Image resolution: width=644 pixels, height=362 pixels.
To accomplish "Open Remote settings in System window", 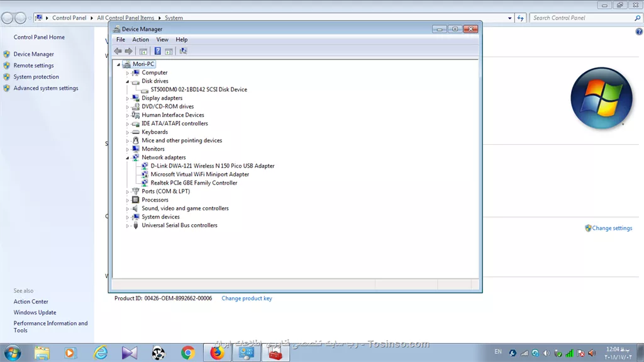I will 34,65.
